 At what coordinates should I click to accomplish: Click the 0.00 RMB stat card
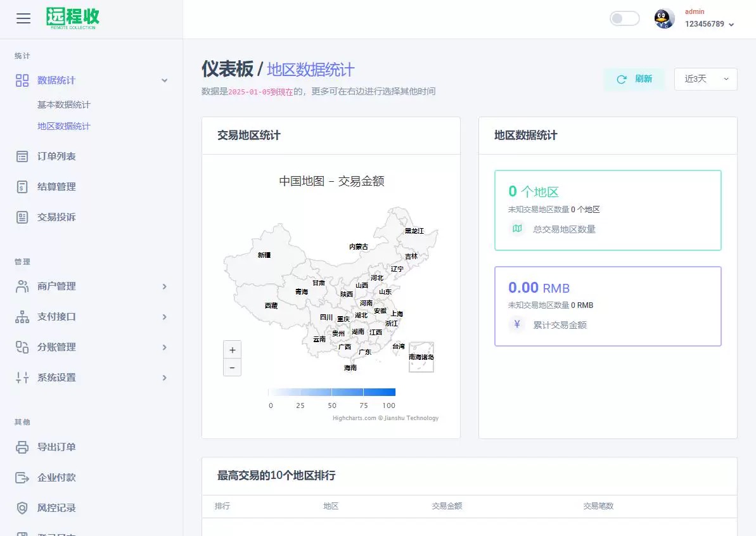[608, 306]
